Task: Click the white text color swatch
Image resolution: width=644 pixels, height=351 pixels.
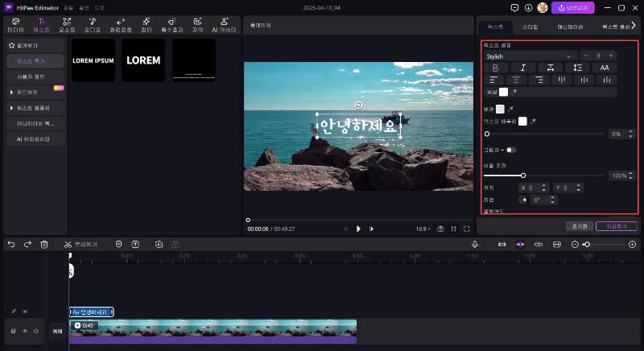Action: pos(504,93)
